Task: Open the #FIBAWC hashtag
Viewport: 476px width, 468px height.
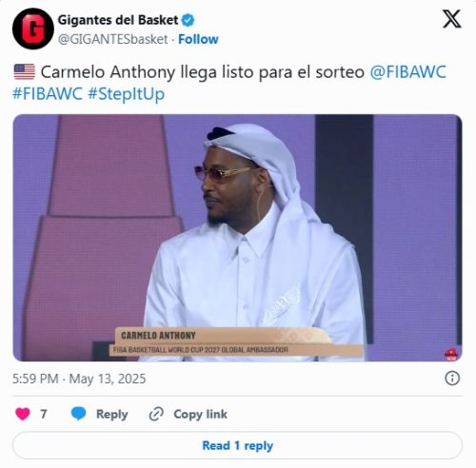Action: click(x=48, y=94)
